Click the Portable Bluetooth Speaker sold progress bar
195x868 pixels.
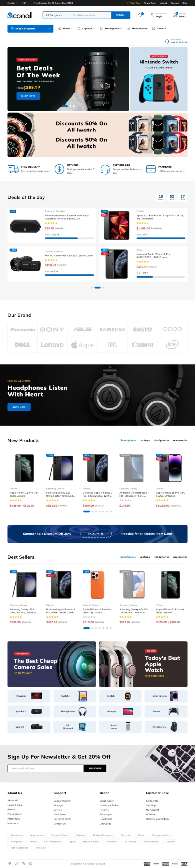pos(69,238)
